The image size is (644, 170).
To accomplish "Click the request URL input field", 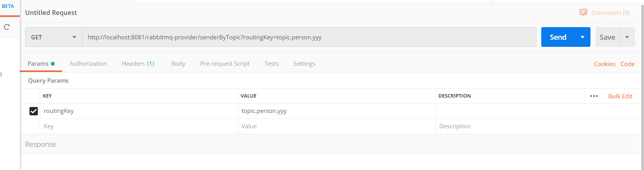I will pos(309,37).
